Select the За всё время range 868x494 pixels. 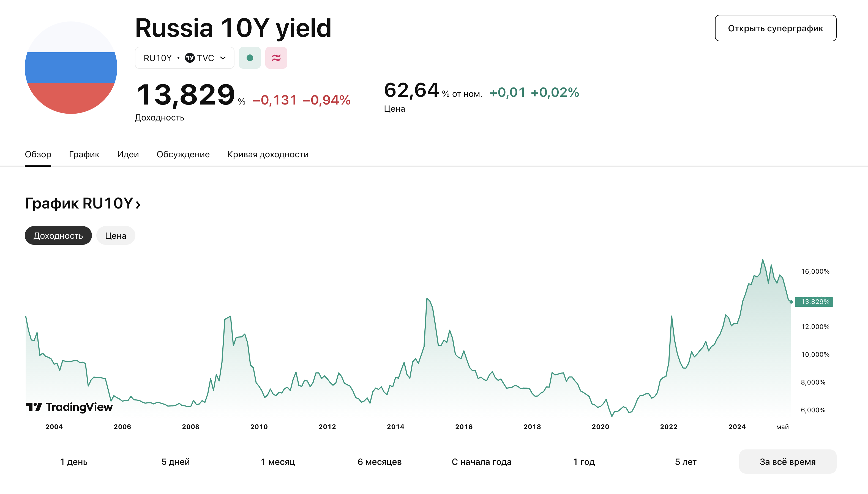[x=788, y=462]
